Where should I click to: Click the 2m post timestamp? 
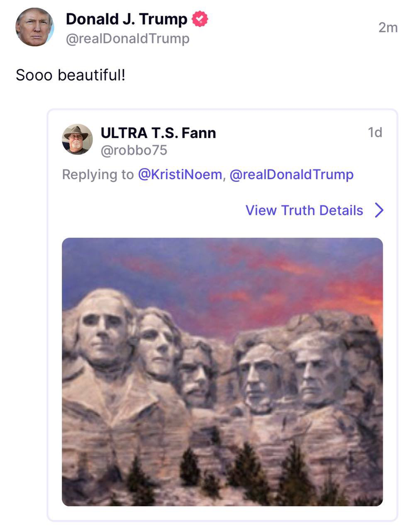coord(388,27)
